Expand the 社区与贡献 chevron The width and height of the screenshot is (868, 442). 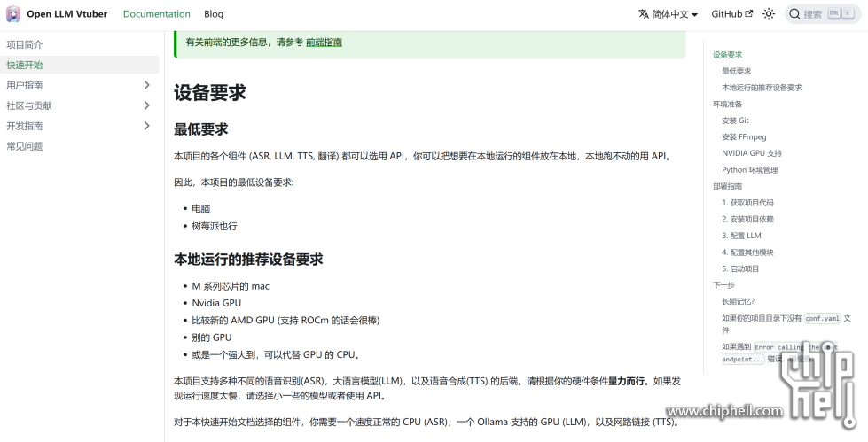pyautogui.click(x=146, y=105)
